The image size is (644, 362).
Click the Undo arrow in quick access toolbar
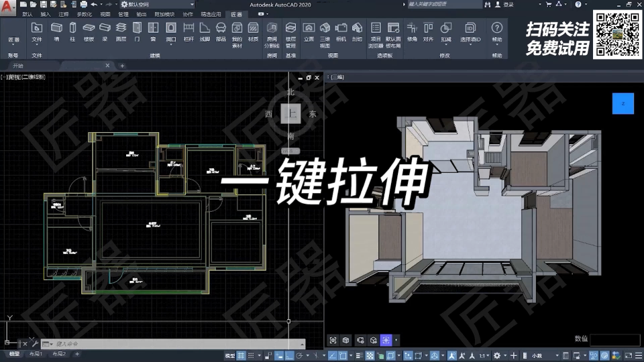click(x=94, y=5)
